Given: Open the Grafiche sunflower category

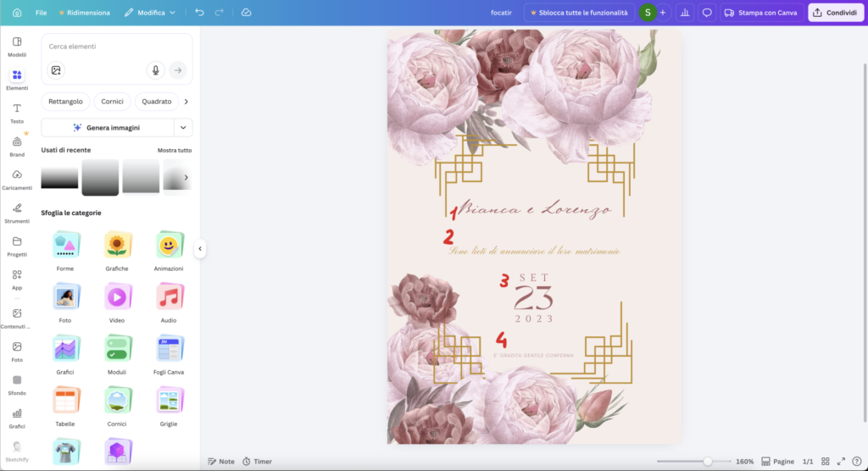Looking at the screenshot, I should click(117, 252).
